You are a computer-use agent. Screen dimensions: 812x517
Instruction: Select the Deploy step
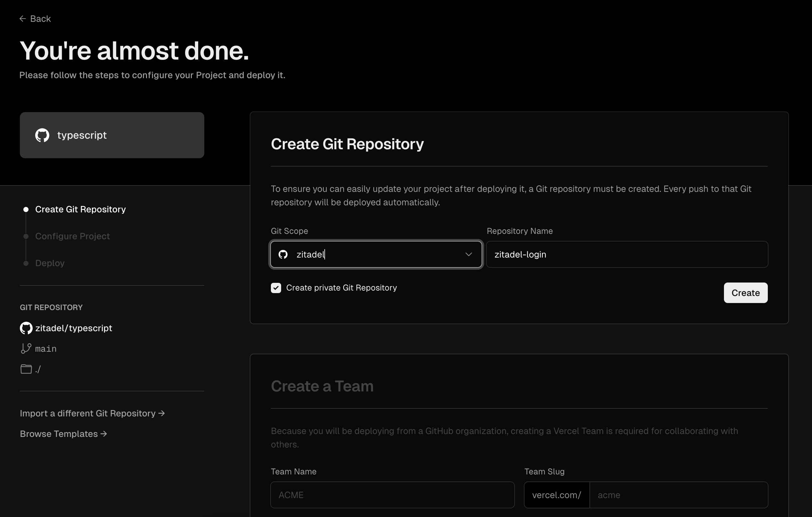(50, 263)
